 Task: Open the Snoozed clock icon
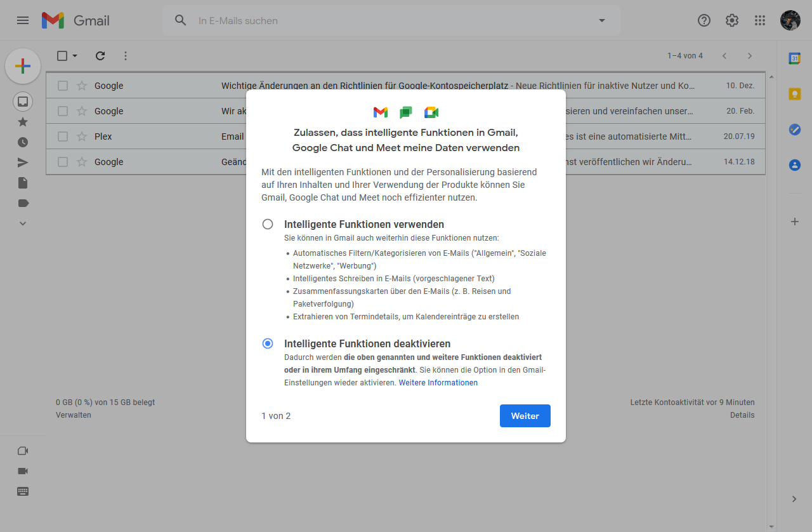click(x=23, y=142)
